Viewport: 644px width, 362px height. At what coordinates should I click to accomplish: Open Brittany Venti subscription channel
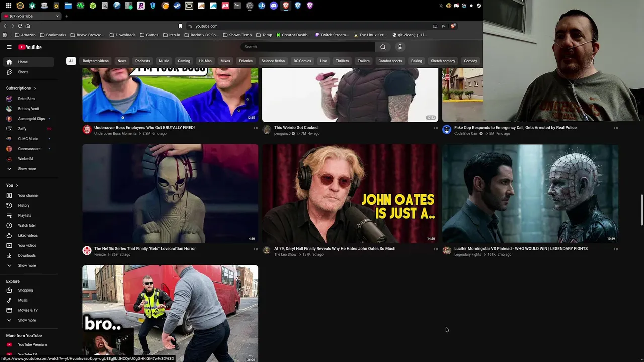coord(28,109)
